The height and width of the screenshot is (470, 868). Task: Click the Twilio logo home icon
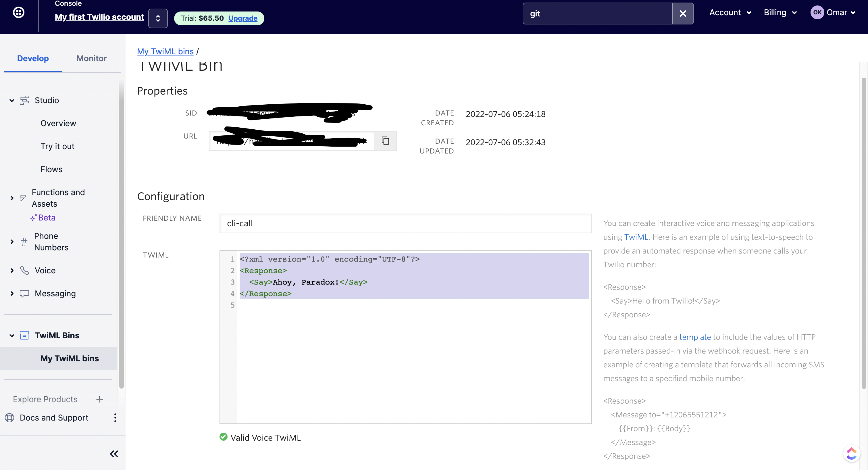coord(19,13)
